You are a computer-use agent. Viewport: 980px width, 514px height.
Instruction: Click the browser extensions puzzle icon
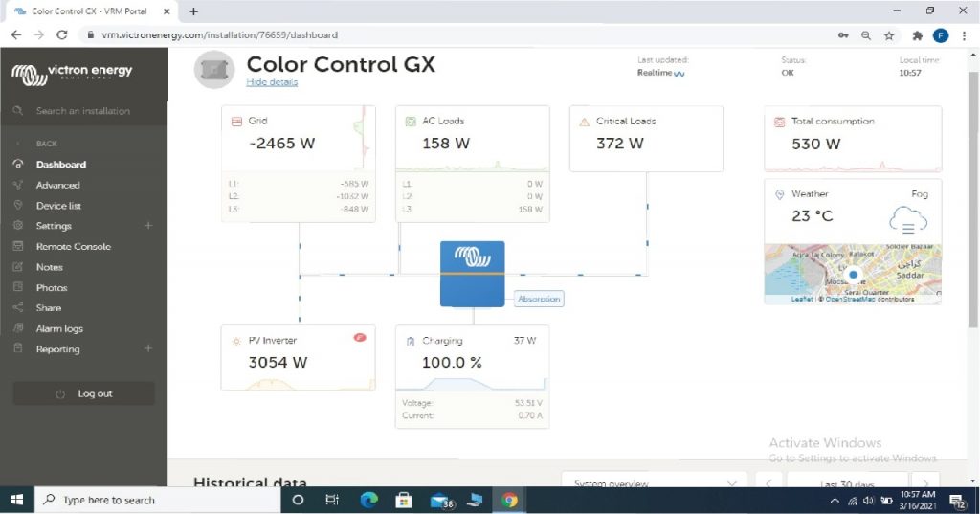917,35
